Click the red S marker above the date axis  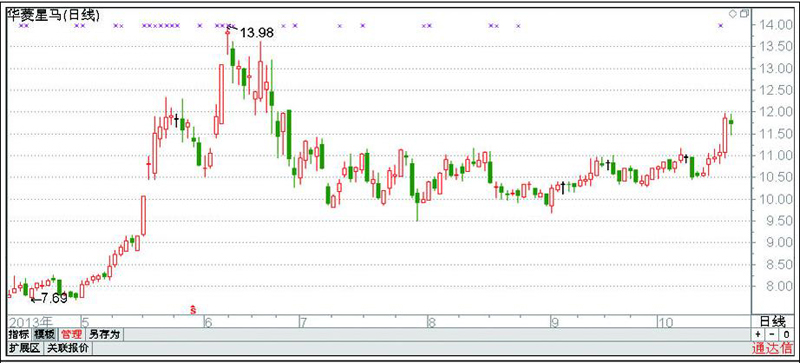[193, 308]
